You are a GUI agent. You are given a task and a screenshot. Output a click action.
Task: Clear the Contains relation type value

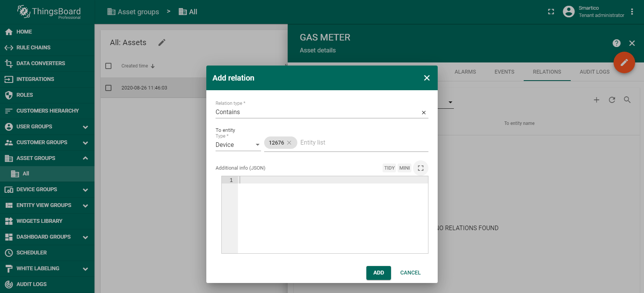click(423, 113)
